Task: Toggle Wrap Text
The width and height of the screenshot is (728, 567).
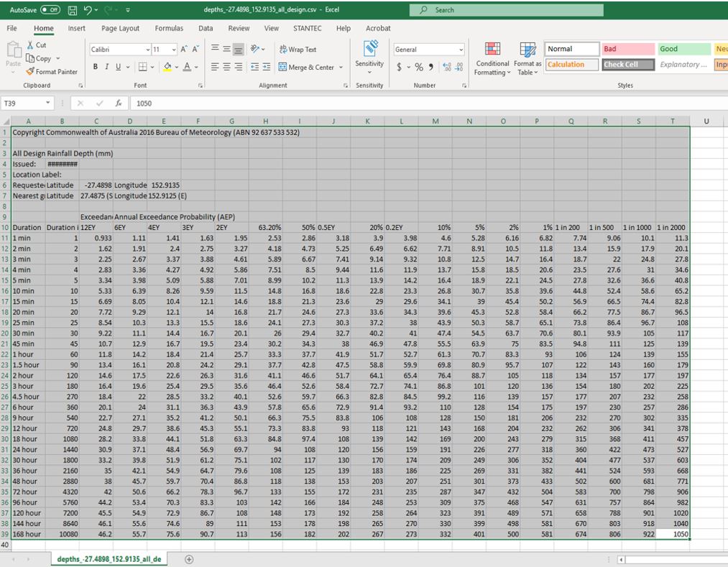Action: [x=298, y=49]
